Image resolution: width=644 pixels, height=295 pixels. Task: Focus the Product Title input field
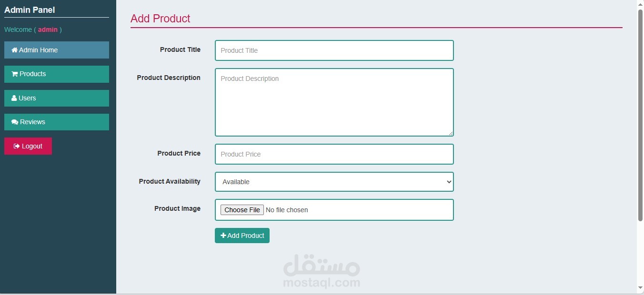(x=334, y=50)
